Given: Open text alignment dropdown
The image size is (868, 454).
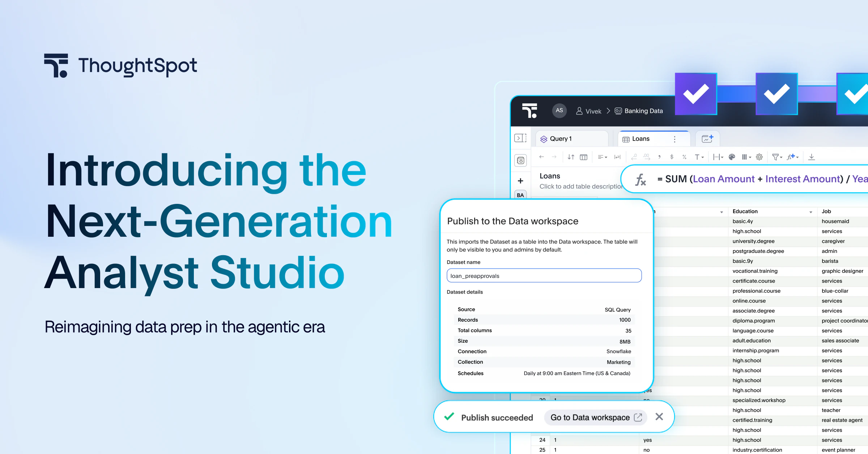Looking at the screenshot, I should click(602, 157).
